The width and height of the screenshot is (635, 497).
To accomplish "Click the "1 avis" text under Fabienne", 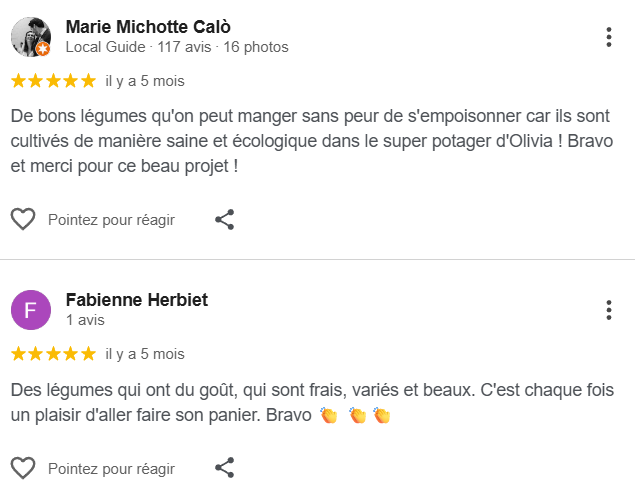I will (85, 320).
